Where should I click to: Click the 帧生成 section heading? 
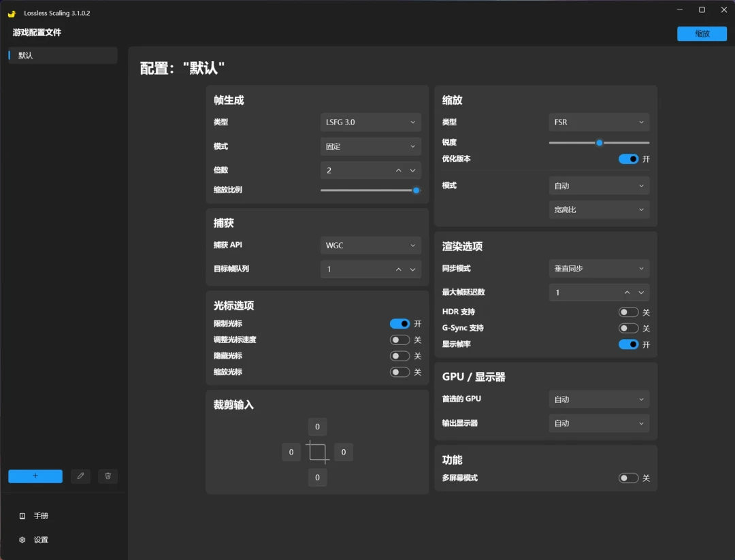point(229,100)
